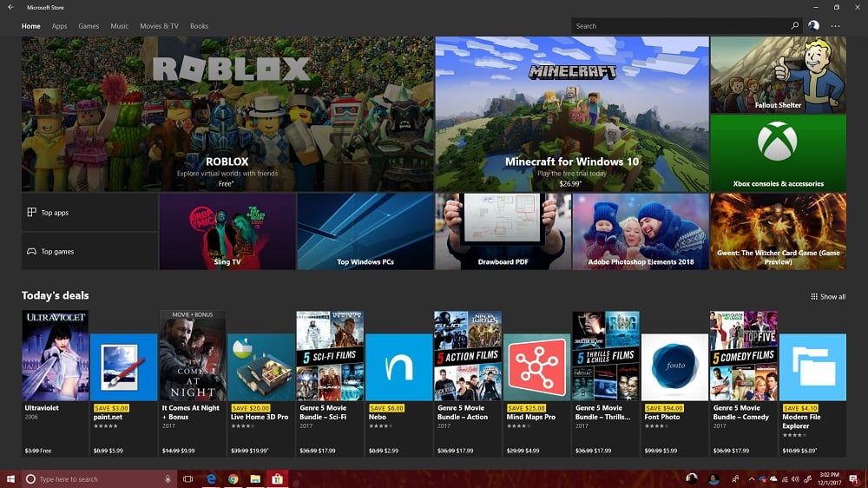The width and height of the screenshot is (868, 488).
Task: Click the search magnifier icon
Action: pos(794,25)
